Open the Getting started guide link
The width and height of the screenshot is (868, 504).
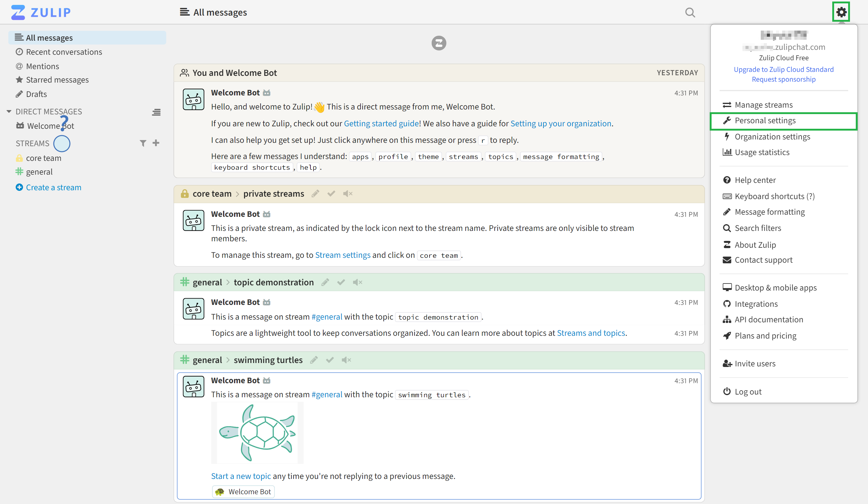(381, 124)
